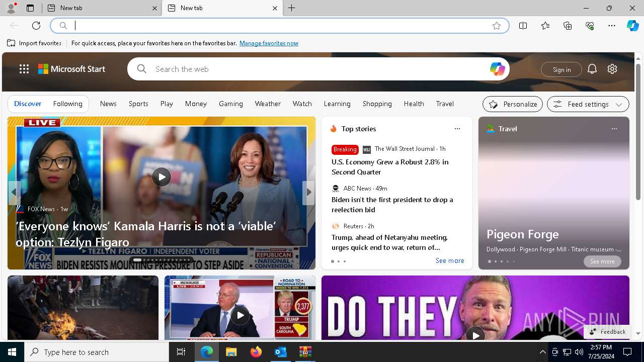Add this page to favorites star
This screenshot has width=644, height=362.
coord(497,26)
